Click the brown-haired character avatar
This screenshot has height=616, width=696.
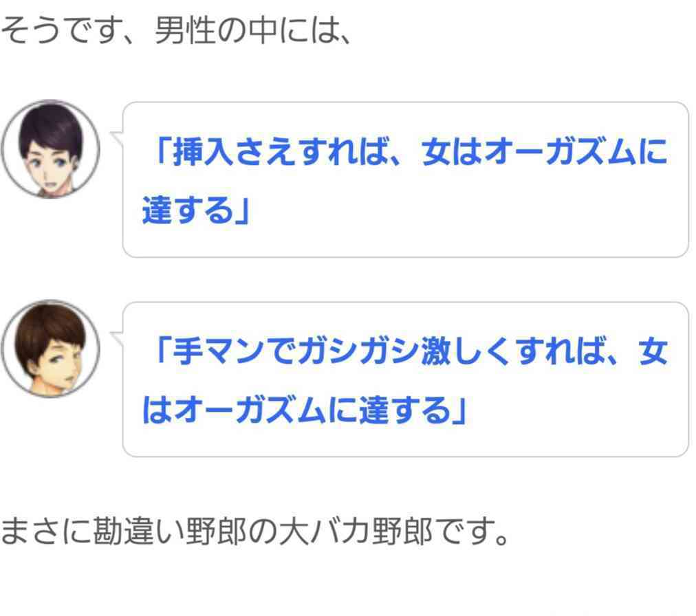[51, 349]
